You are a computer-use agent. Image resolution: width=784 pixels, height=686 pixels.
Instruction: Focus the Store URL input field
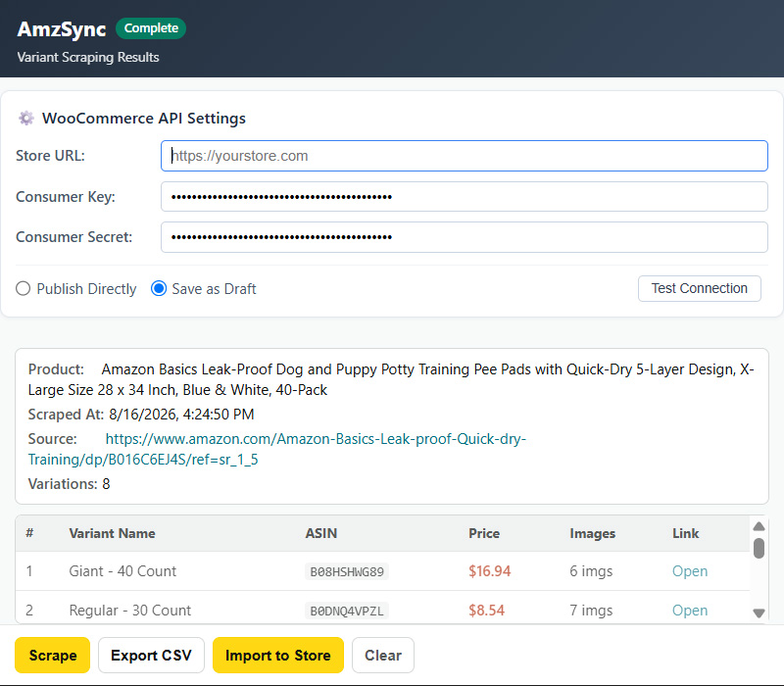click(464, 156)
